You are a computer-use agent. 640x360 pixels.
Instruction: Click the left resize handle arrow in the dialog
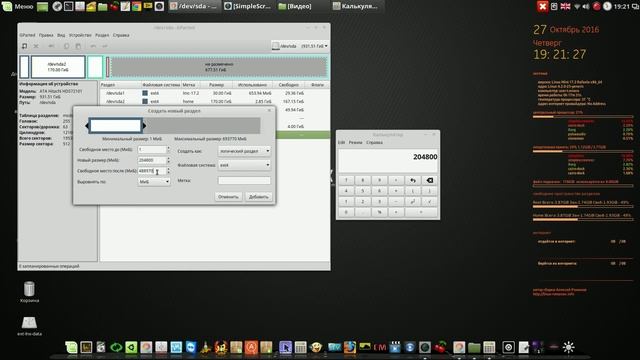tap(87, 126)
